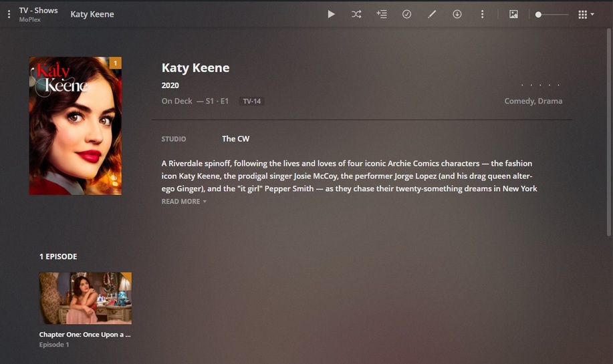Play Katy Keene with the play icon
Screen dimensions: 613x364
(331, 15)
